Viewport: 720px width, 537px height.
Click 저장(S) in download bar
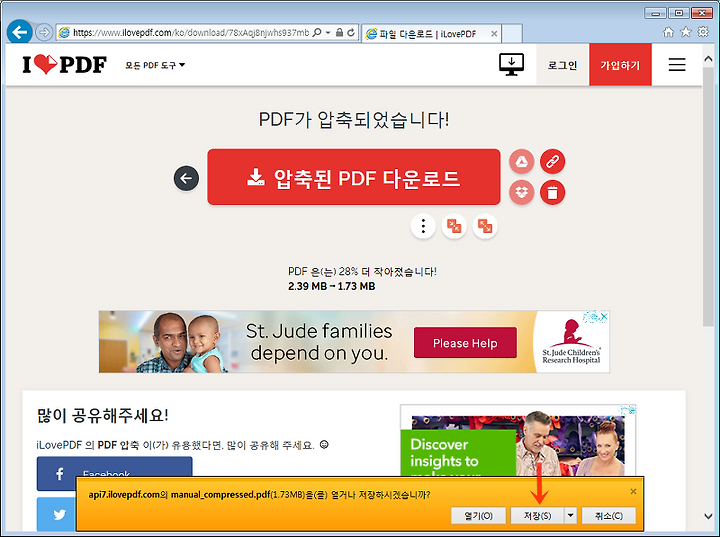point(538,515)
